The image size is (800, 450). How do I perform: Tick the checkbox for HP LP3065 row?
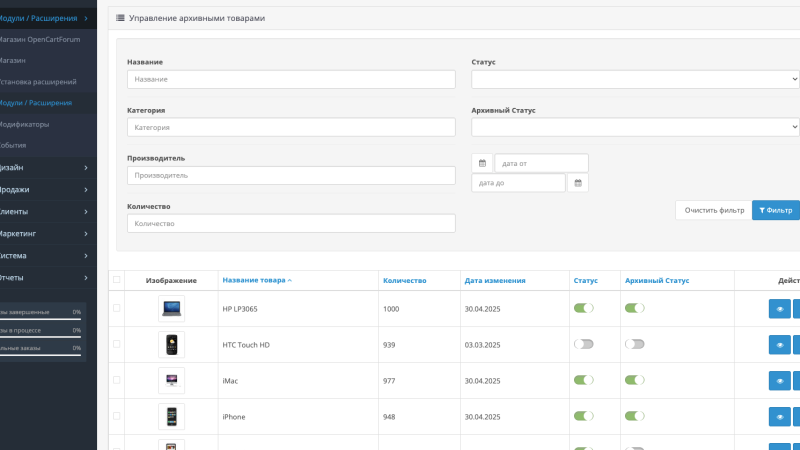tap(117, 308)
